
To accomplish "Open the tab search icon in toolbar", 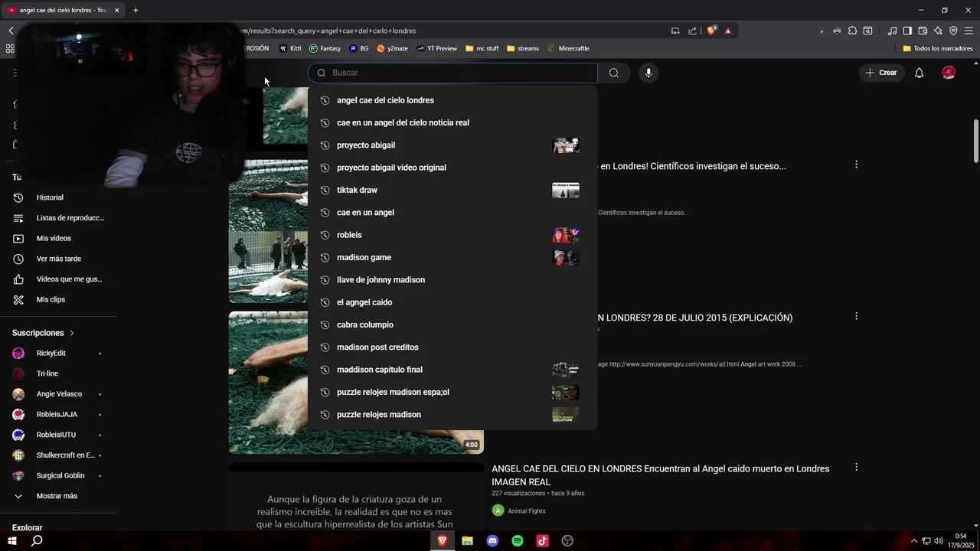I will pos(867,31).
